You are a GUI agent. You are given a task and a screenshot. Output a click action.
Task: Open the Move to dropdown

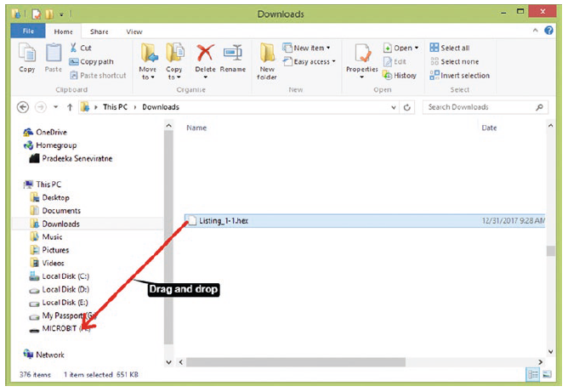pyautogui.click(x=148, y=60)
